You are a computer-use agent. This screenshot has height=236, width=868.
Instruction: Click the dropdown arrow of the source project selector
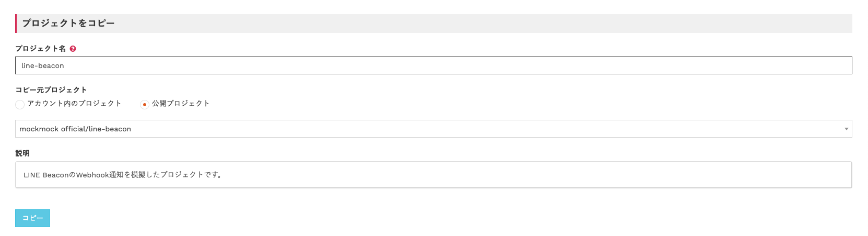[x=846, y=129]
